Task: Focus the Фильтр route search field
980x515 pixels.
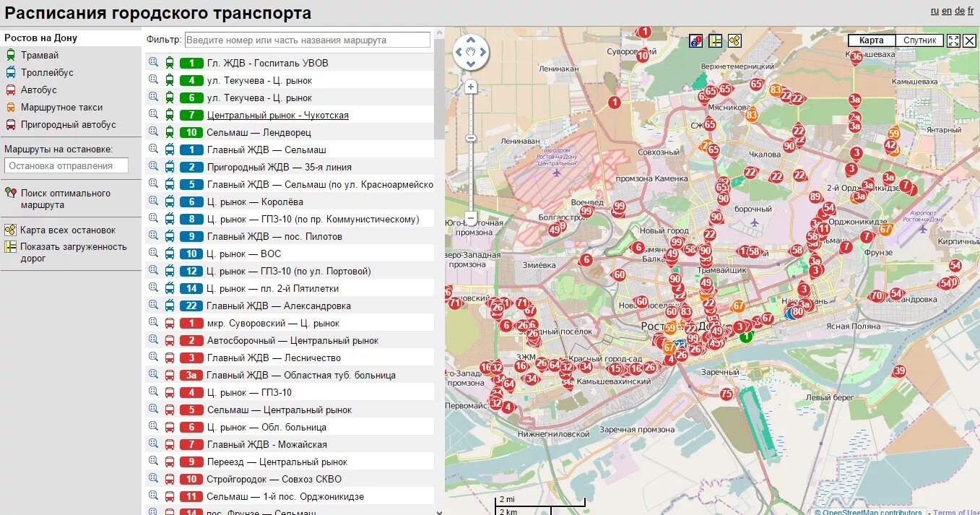Action: [x=308, y=40]
